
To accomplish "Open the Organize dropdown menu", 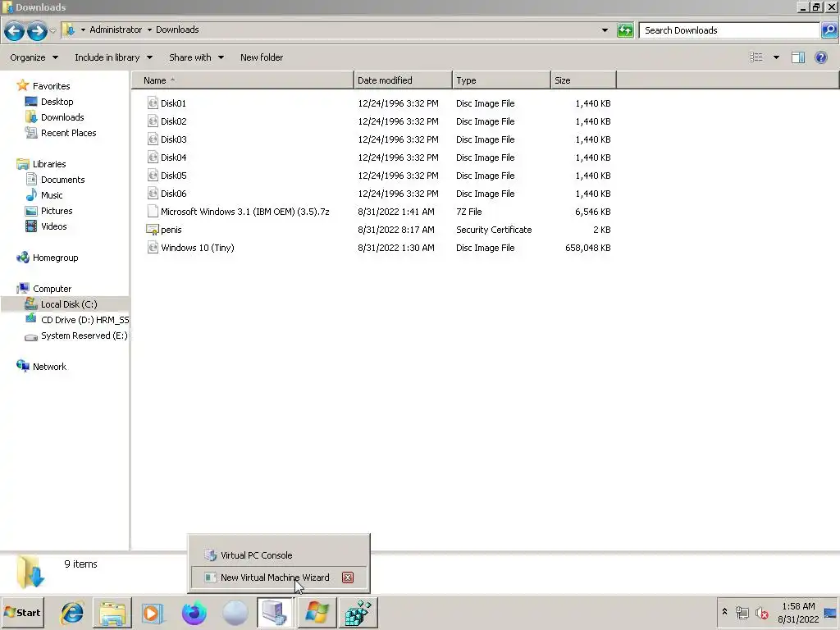I will pos(34,57).
